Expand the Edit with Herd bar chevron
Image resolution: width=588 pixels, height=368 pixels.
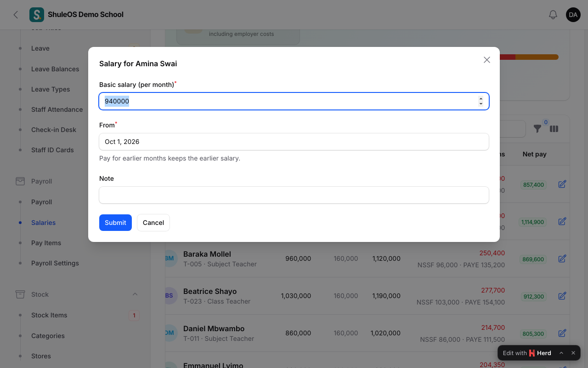click(x=561, y=353)
